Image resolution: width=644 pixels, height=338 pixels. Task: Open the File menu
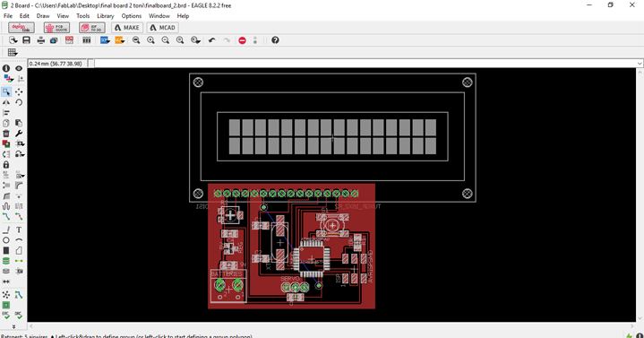coord(8,16)
